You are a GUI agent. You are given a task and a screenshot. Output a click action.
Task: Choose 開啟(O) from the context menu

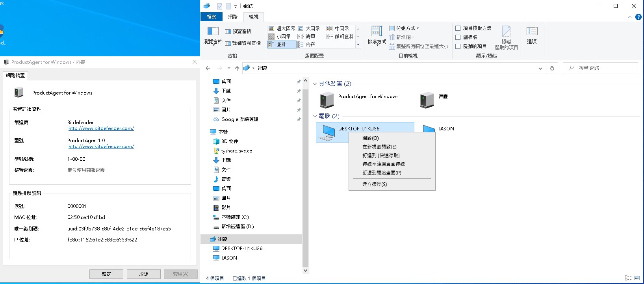pyautogui.click(x=392, y=138)
